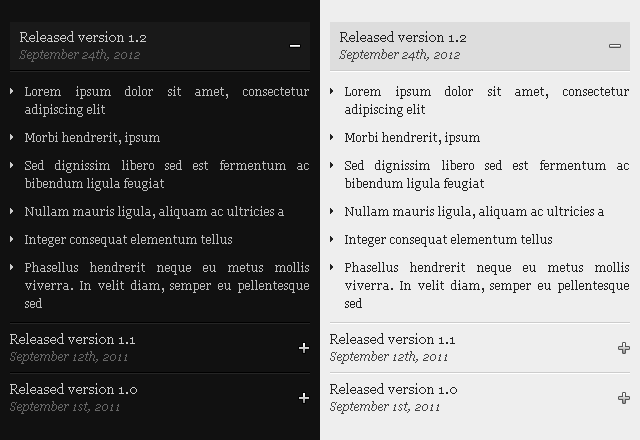Open 'Released version 1.1' section in dark panel
Image resolution: width=640 pixels, height=440 pixels.
[160, 348]
